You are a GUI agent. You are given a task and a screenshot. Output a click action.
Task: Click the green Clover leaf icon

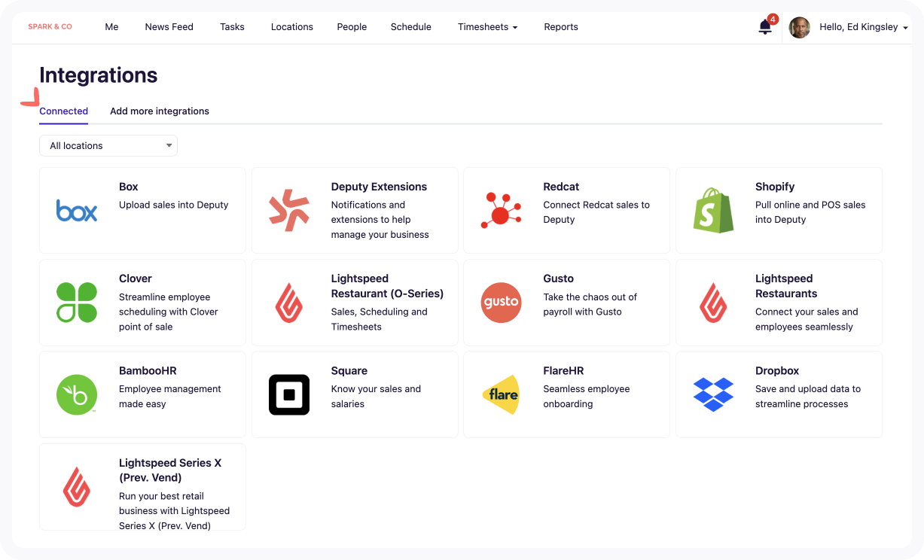[77, 303]
